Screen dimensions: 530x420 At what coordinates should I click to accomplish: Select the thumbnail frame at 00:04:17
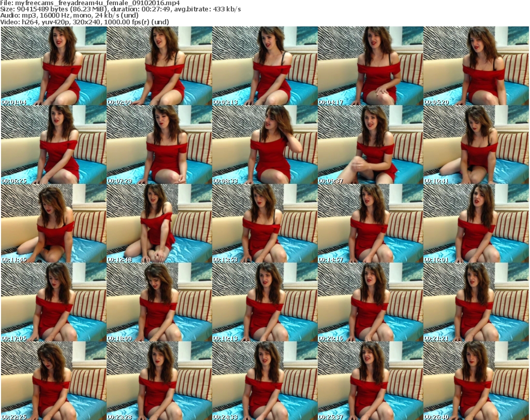coord(371,66)
